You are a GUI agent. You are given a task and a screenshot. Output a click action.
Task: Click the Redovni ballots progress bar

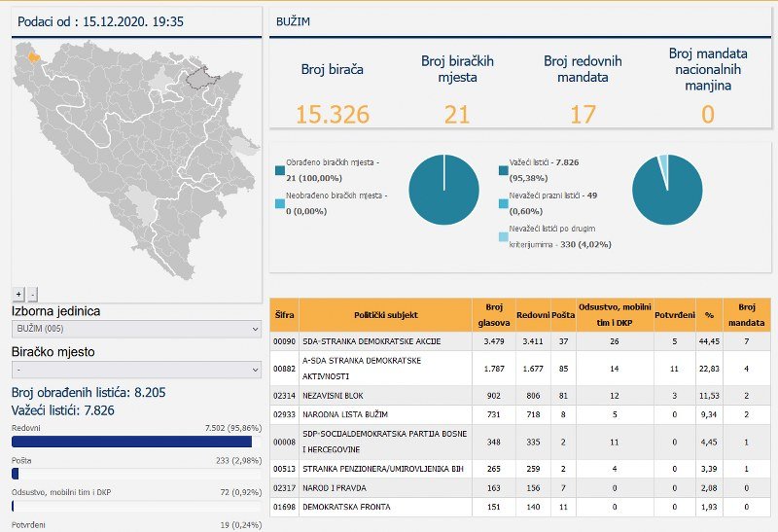[x=136, y=442]
